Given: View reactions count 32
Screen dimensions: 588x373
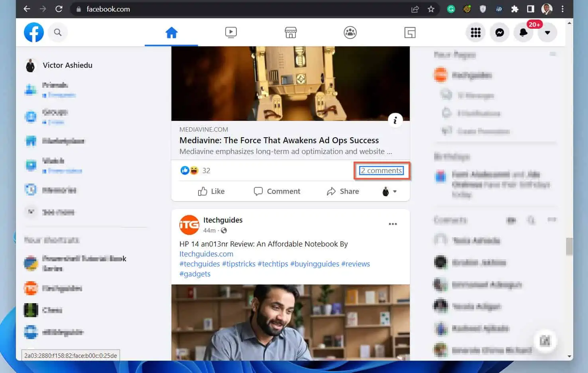Looking at the screenshot, I should pyautogui.click(x=206, y=171).
